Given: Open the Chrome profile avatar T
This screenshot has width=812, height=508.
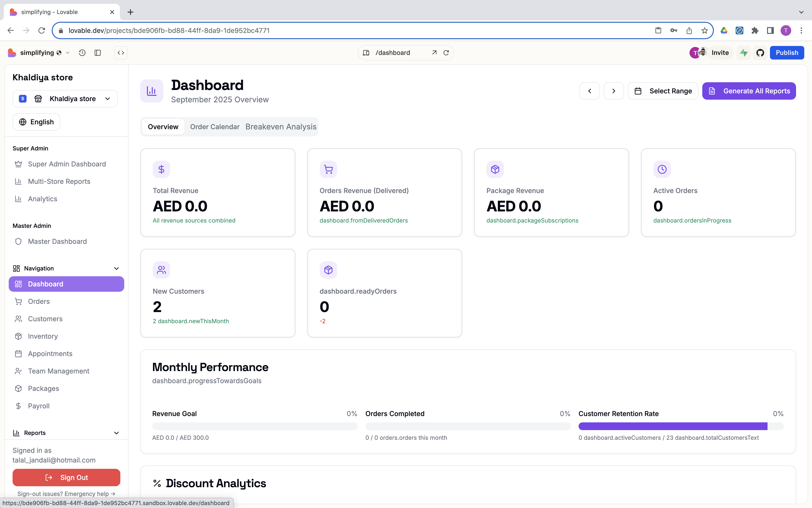Looking at the screenshot, I should coord(786,30).
